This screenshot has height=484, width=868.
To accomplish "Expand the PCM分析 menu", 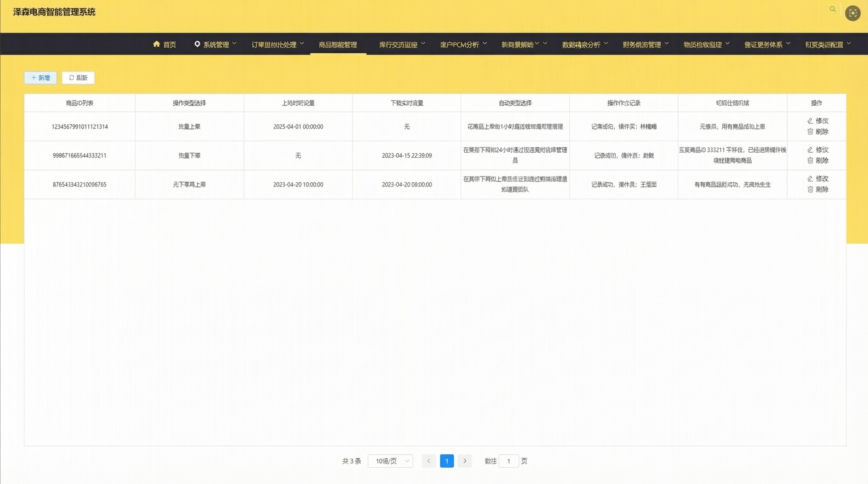I will (463, 44).
